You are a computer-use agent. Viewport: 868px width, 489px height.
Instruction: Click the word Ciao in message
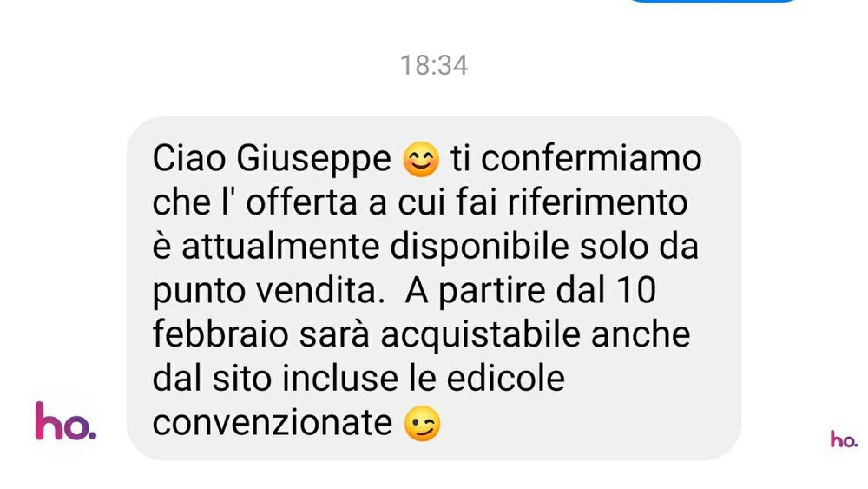pos(188,159)
